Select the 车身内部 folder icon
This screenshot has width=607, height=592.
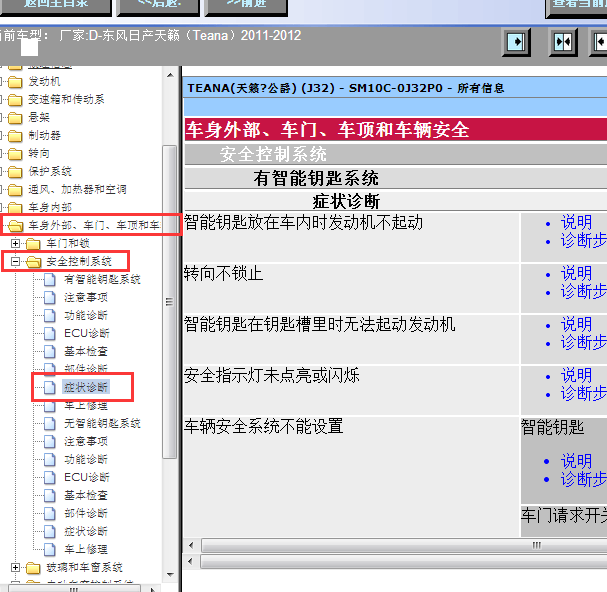click(x=15, y=207)
